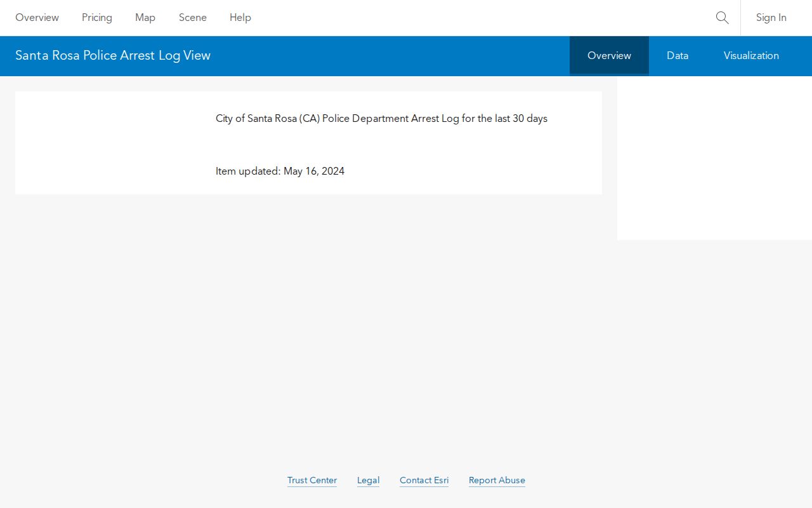Switch to the Data tab
812x508 pixels.
coord(678,55)
